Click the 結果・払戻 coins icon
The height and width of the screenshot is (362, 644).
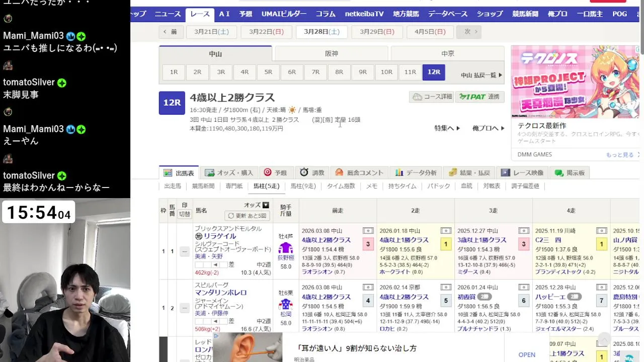[x=452, y=172]
